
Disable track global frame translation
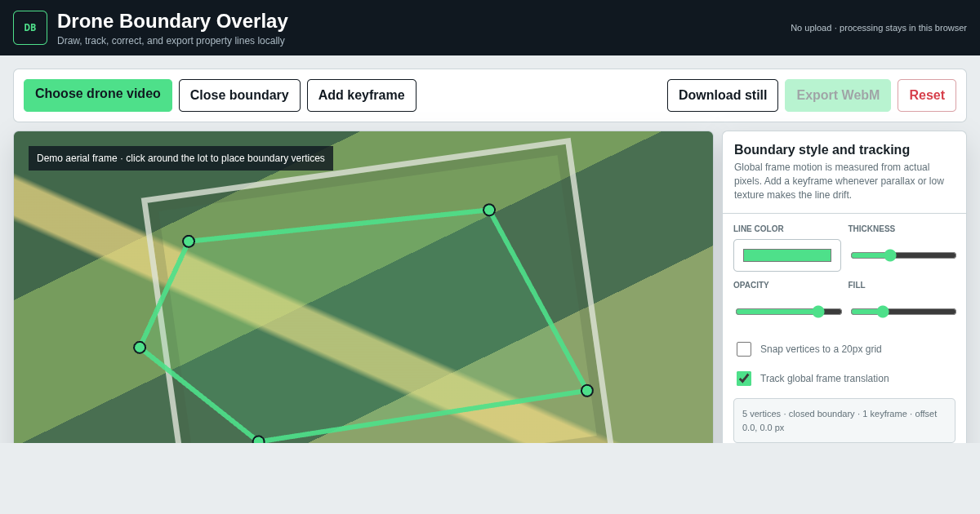744,379
